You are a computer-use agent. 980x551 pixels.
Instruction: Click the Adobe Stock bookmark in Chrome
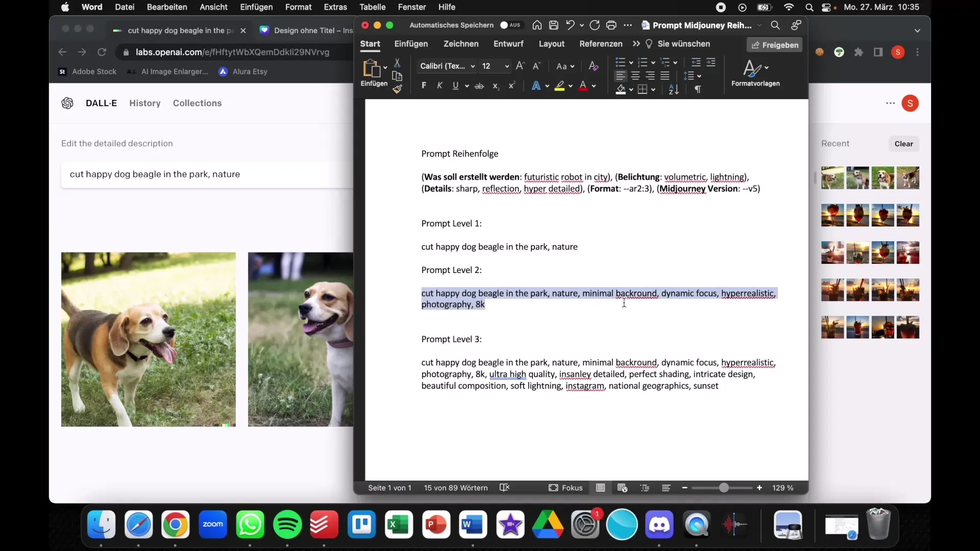pos(88,71)
